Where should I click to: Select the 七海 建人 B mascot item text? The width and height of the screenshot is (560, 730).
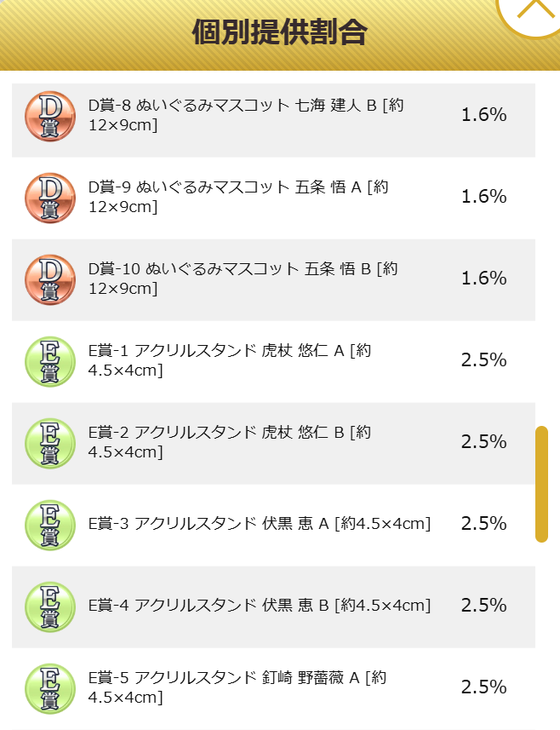(x=246, y=115)
